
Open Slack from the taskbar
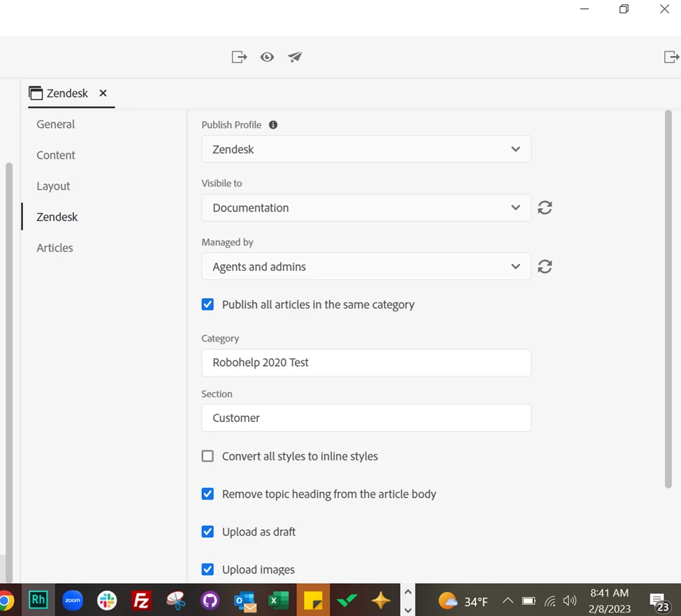tap(107, 601)
